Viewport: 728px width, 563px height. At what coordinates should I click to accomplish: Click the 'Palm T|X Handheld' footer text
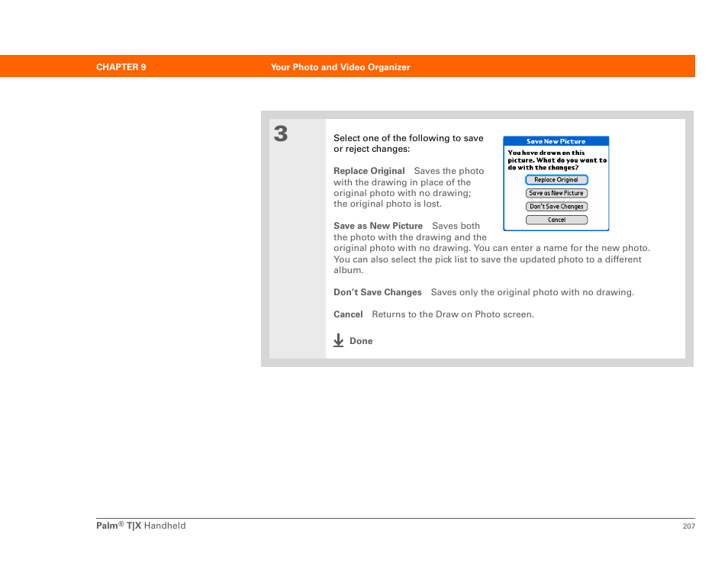tap(140, 526)
